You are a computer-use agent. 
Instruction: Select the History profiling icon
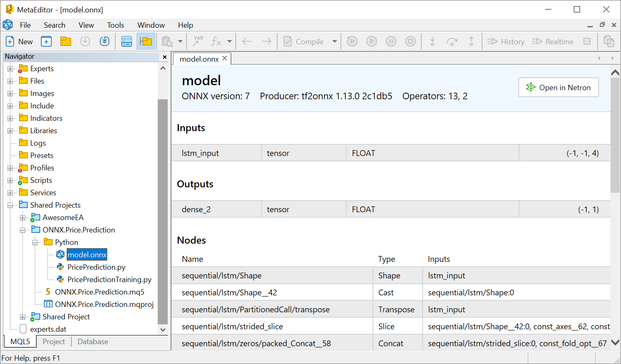click(x=505, y=41)
